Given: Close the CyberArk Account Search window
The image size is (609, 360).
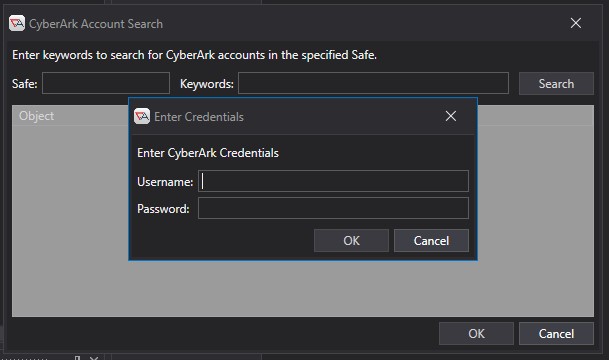Looking at the screenshot, I should [576, 23].
